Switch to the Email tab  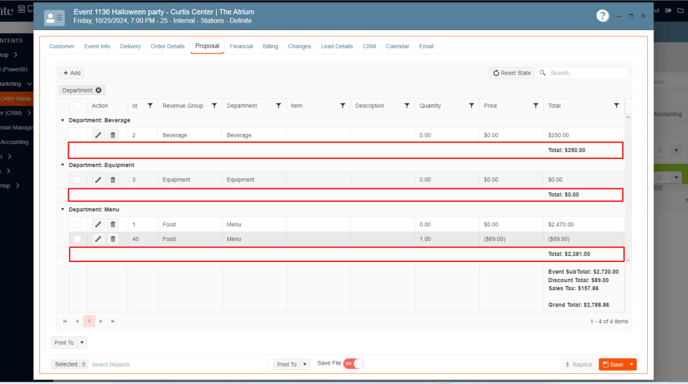(x=426, y=46)
